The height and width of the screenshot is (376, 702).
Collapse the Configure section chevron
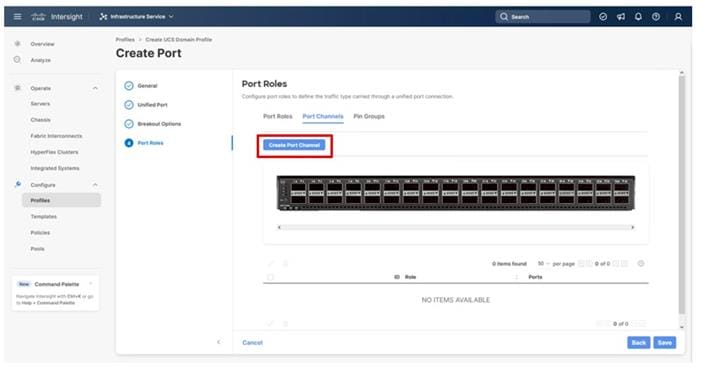click(x=95, y=185)
